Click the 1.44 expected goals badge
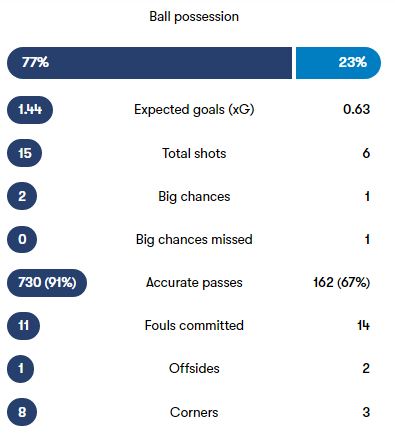Image resolution: width=395 pixels, height=434 pixels. click(30, 110)
